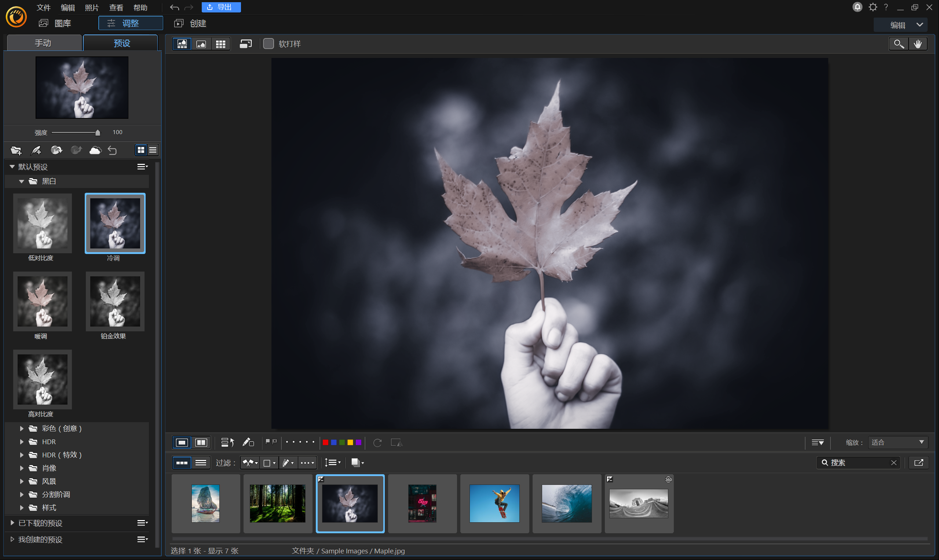Viewport: 939px width, 560px height.
Task: Open the 照片 menu
Action: pos(92,8)
